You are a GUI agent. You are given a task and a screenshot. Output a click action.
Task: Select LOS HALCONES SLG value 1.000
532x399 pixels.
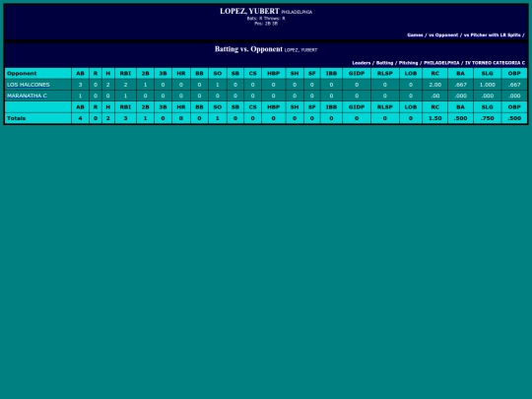pos(487,85)
